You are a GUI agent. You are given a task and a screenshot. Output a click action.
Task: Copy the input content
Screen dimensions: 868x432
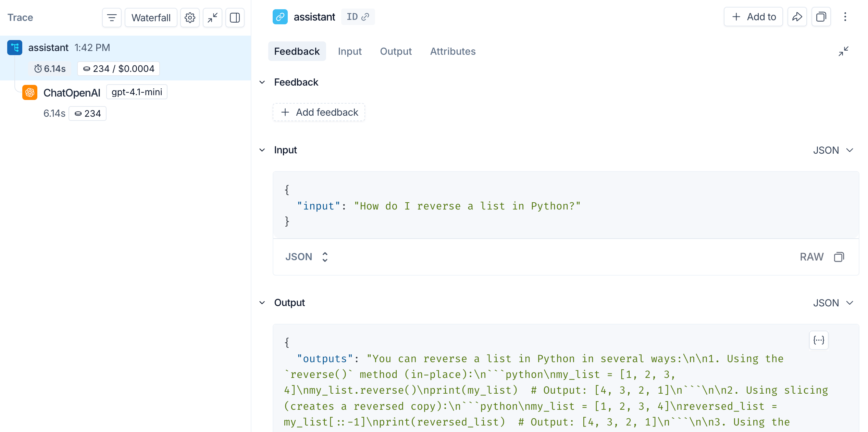point(839,257)
